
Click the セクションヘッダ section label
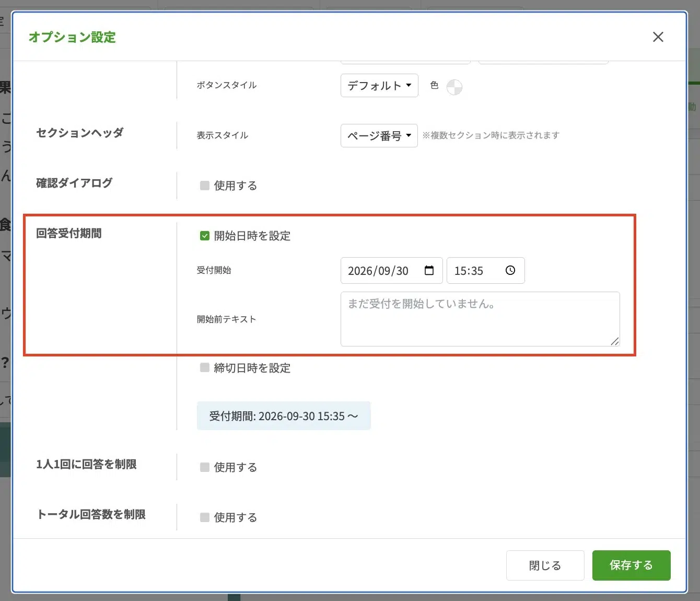(x=80, y=133)
